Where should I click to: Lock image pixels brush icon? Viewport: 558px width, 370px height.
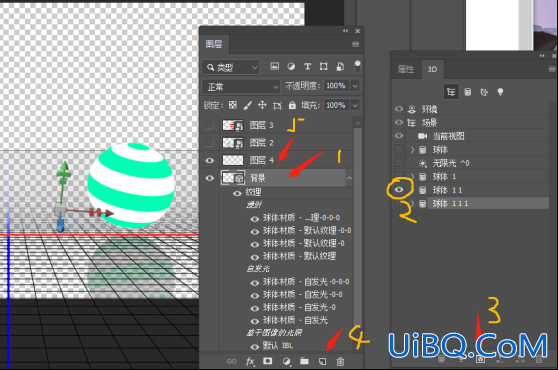[x=247, y=105]
